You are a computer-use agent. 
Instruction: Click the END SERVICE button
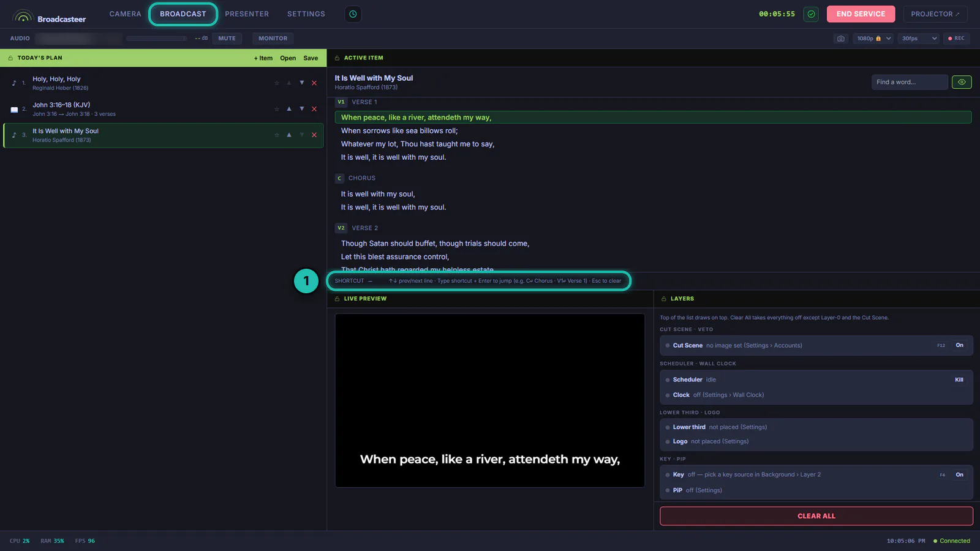[861, 14]
